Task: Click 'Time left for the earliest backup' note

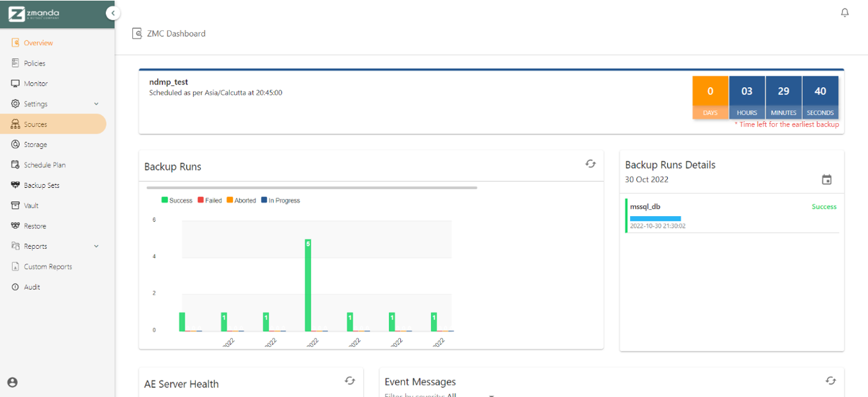Action: pyautogui.click(x=787, y=124)
